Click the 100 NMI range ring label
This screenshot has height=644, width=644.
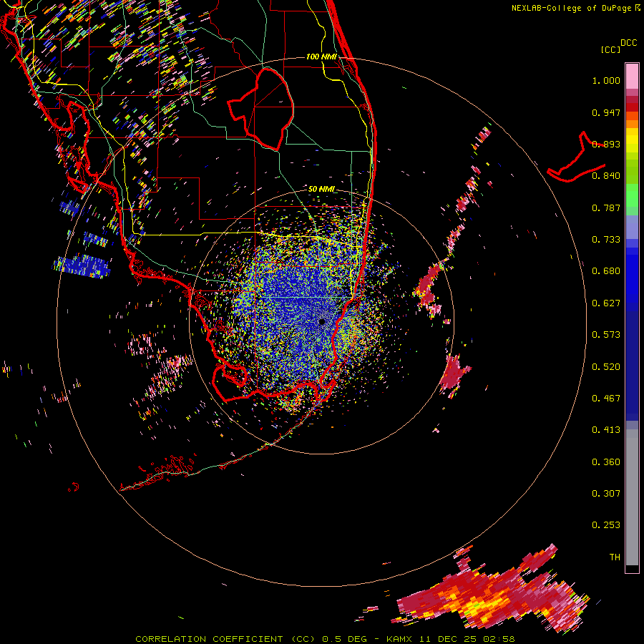coord(321,57)
